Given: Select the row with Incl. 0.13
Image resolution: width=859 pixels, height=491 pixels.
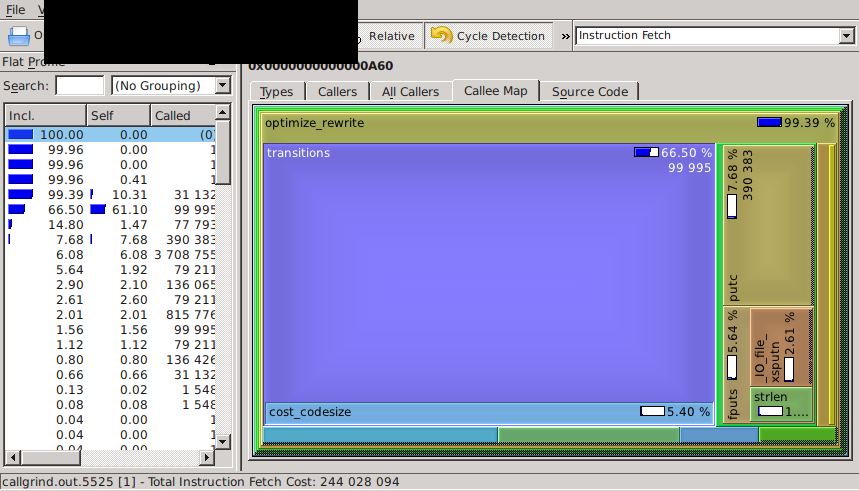Looking at the screenshot, I should 110,390.
